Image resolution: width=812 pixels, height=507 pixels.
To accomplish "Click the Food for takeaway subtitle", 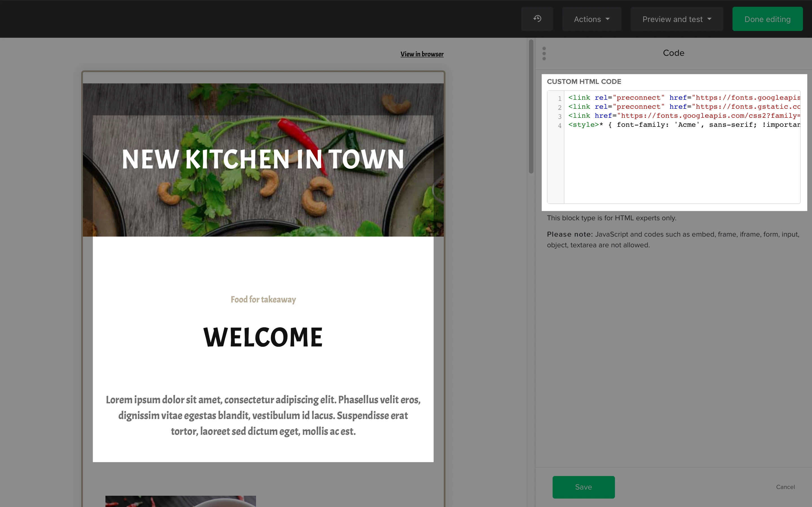I will point(263,299).
